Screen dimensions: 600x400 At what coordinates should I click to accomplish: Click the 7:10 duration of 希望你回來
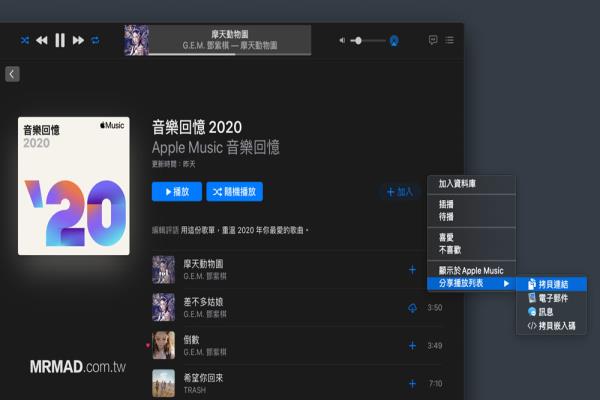pos(435,384)
